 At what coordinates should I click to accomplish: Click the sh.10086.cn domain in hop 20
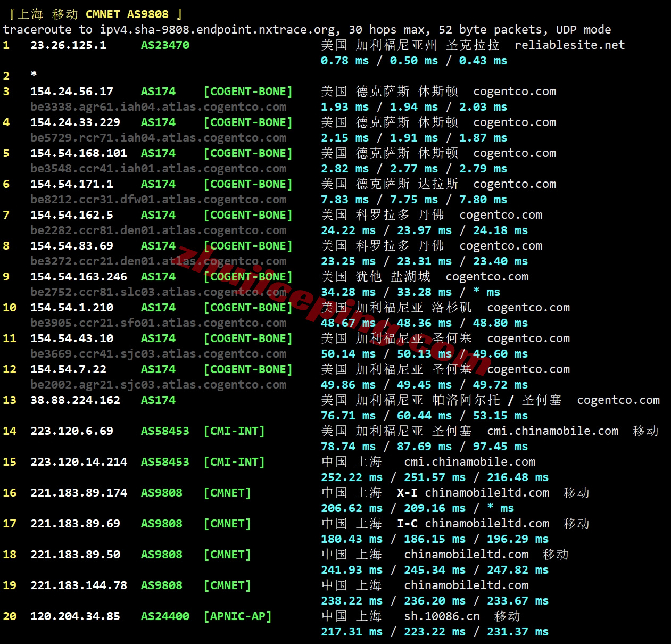(442, 616)
